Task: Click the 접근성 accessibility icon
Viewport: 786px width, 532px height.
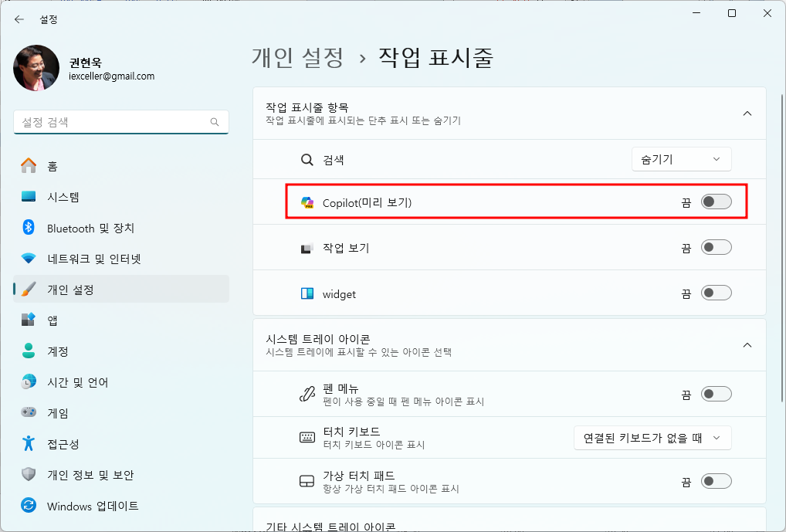Action: [29, 443]
